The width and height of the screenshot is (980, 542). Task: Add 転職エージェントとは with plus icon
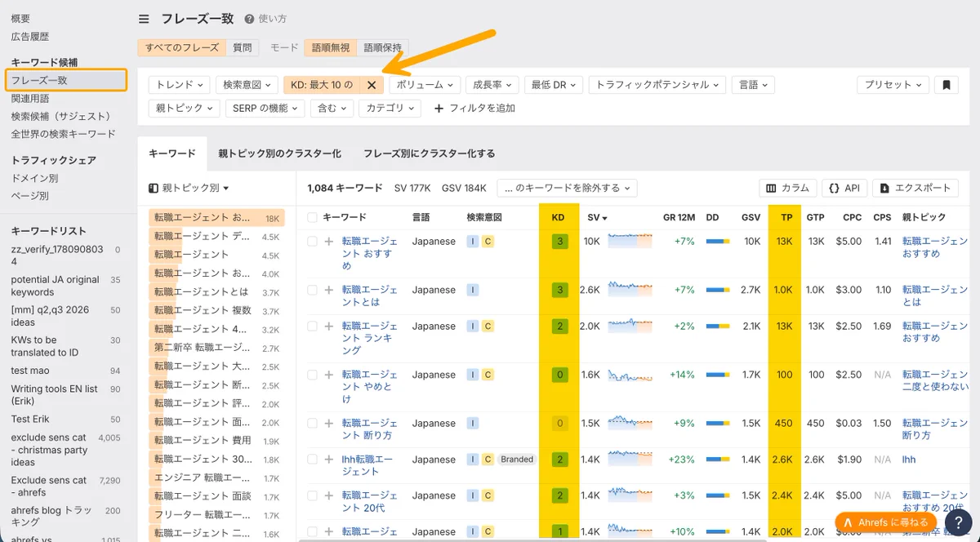pos(329,290)
